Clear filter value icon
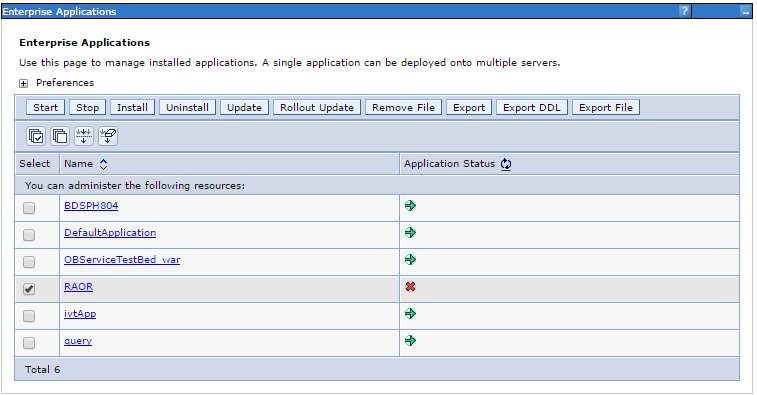This screenshot has height=395, width=757. 108,136
